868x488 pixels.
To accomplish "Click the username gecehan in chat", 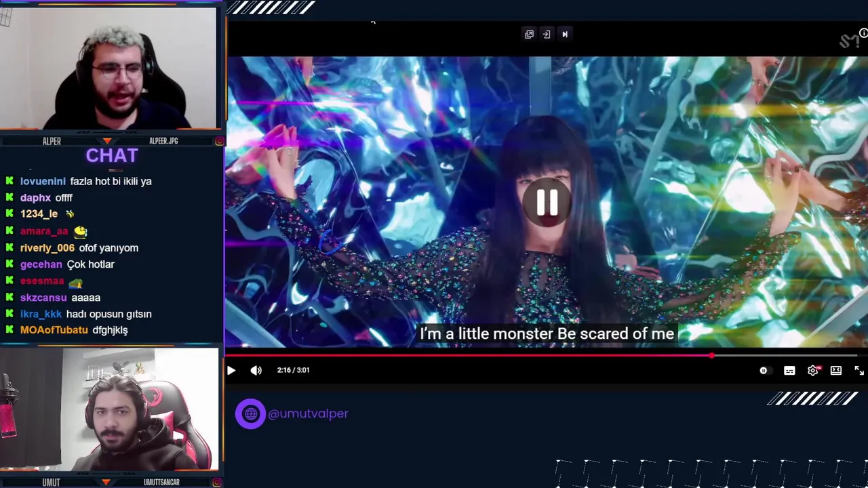I will (x=41, y=264).
